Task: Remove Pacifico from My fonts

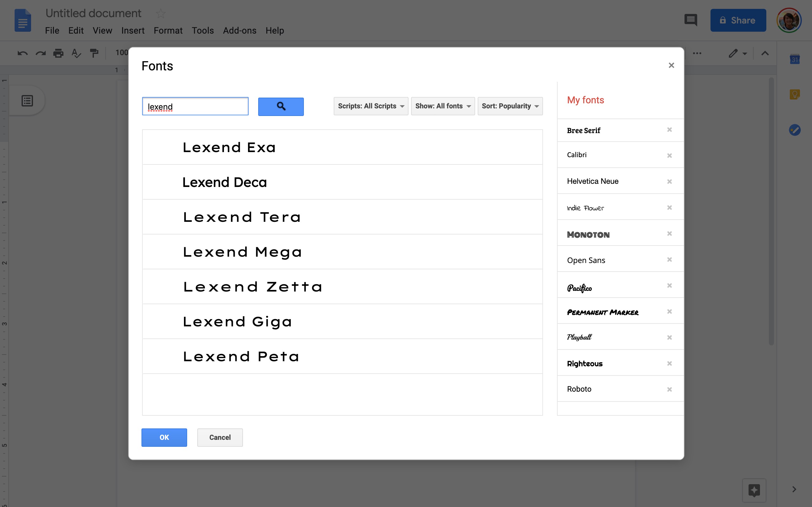Action: click(670, 286)
